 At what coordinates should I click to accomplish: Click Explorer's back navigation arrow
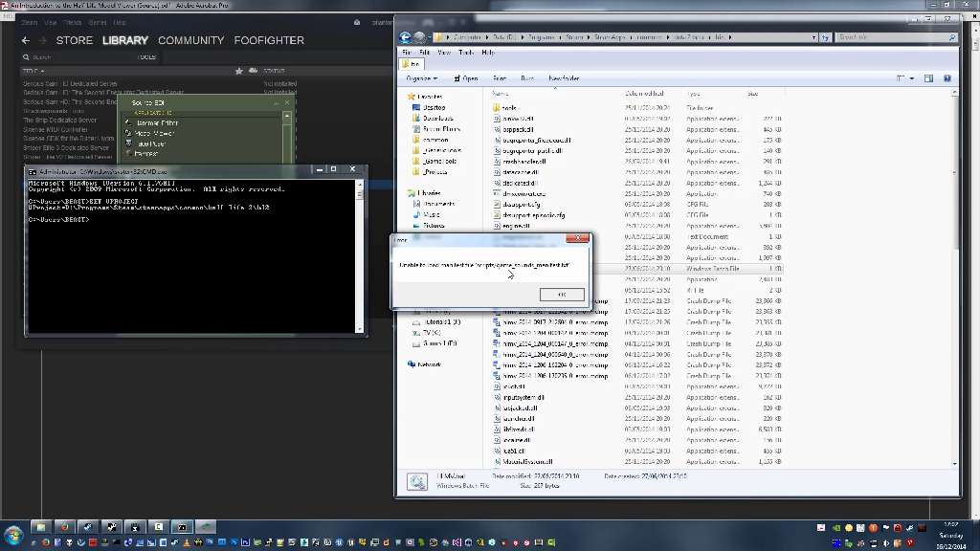[x=406, y=37]
